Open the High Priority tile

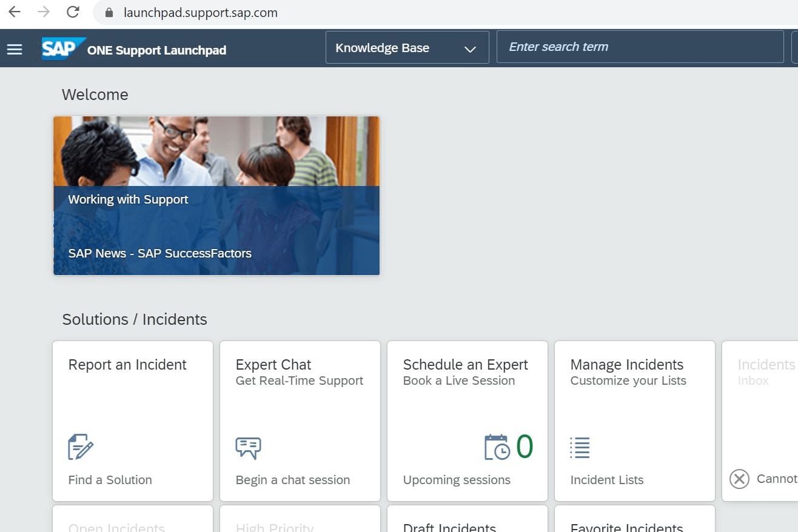pyautogui.click(x=300, y=519)
